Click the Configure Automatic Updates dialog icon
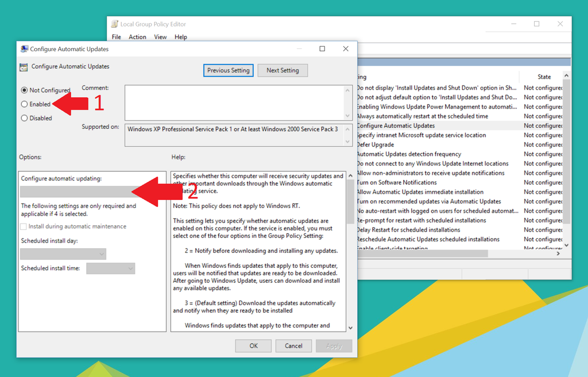 [24, 49]
